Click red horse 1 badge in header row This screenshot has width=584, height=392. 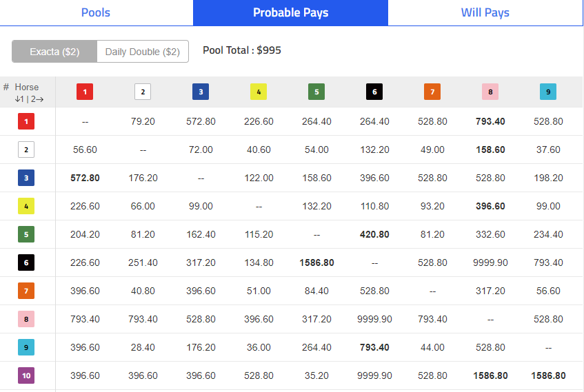85,92
